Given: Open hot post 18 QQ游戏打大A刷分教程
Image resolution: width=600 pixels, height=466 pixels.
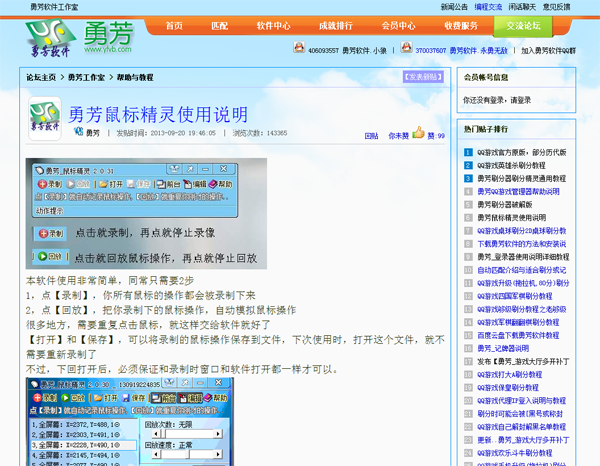Looking at the screenshot, I should tap(509, 374).
